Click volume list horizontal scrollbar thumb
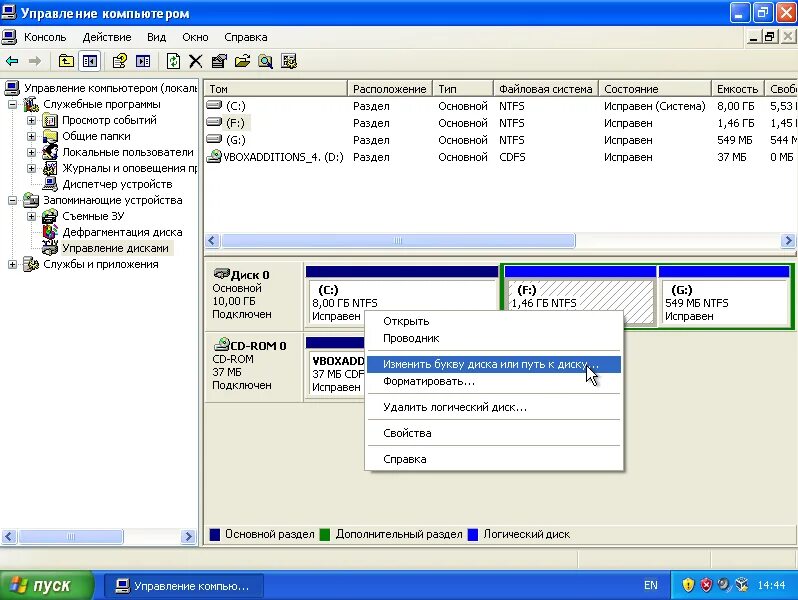The width and height of the screenshot is (798, 600). click(398, 241)
